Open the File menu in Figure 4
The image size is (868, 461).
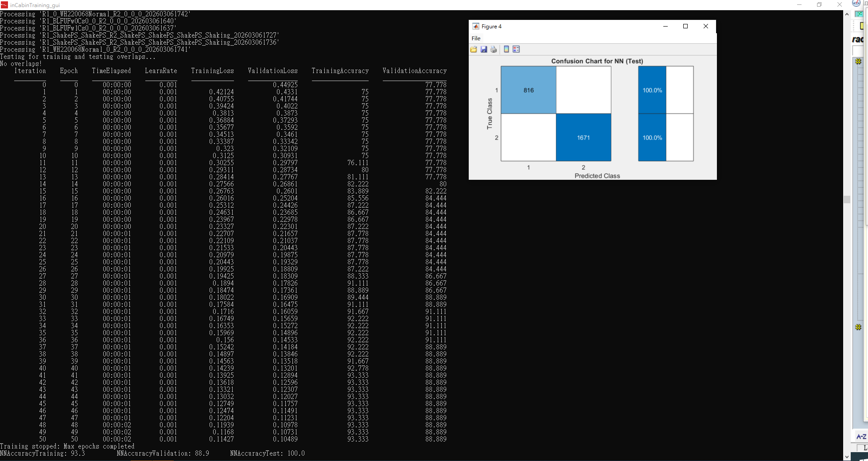pos(476,39)
